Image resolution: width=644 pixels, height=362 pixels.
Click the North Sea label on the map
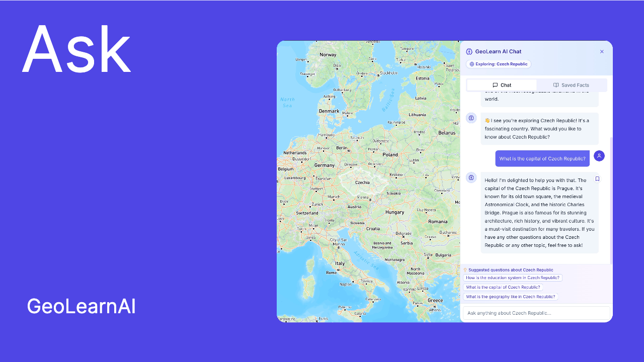pyautogui.click(x=287, y=103)
